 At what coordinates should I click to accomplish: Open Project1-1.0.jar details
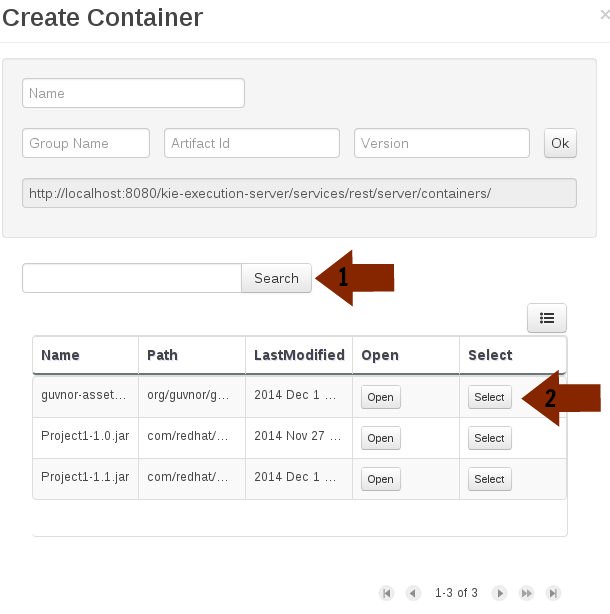pyautogui.click(x=381, y=438)
